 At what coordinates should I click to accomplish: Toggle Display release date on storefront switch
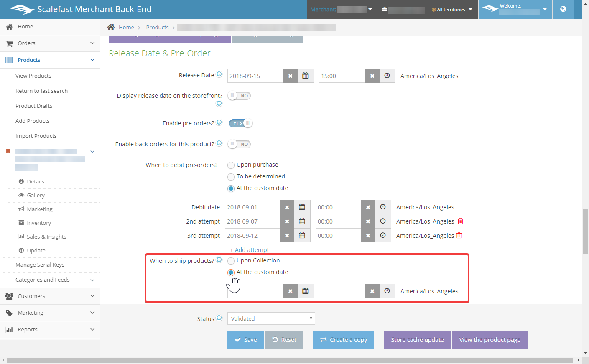pos(239,96)
